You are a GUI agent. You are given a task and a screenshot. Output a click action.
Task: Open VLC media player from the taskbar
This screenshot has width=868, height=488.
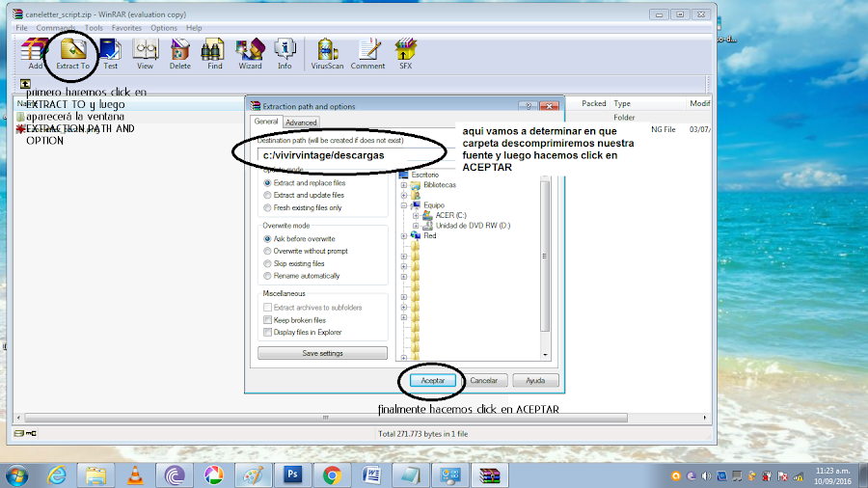pyautogui.click(x=134, y=475)
